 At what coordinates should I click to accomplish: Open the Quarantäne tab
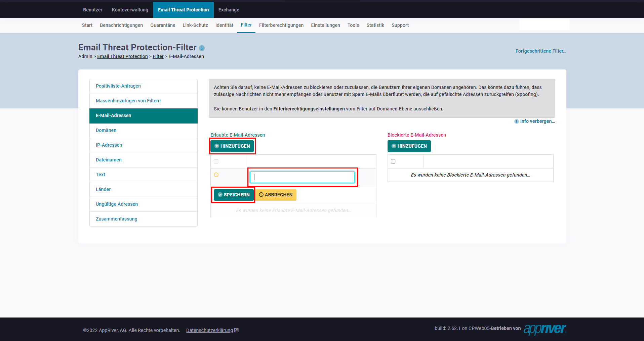(163, 25)
